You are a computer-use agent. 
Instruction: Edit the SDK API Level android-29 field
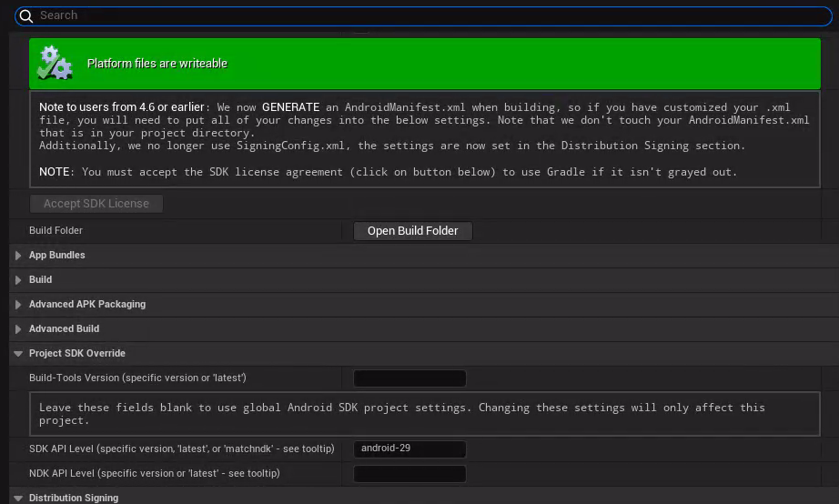pyautogui.click(x=409, y=449)
